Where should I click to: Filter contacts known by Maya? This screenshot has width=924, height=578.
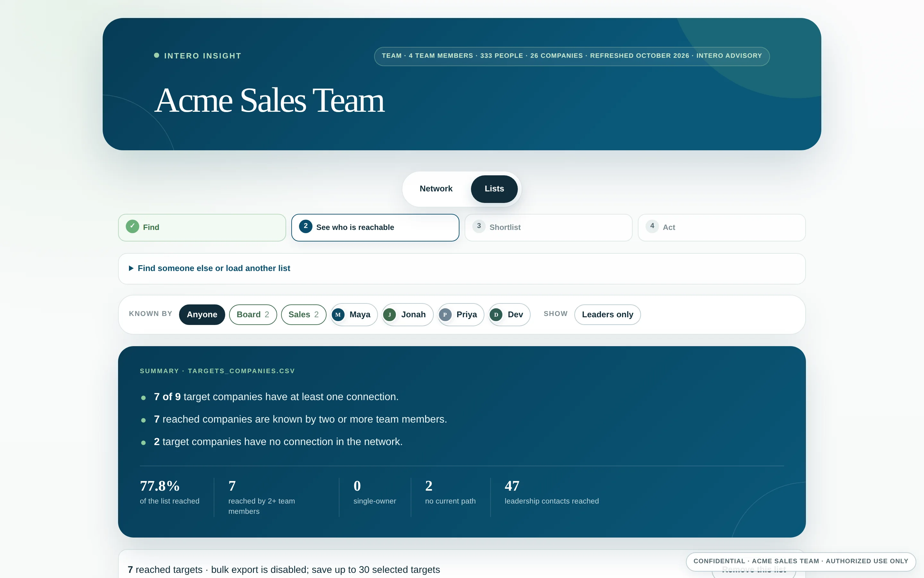(354, 315)
